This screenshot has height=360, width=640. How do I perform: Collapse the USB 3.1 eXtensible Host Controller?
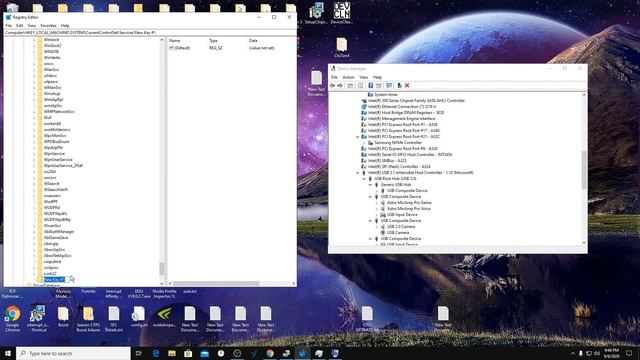pos(358,173)
